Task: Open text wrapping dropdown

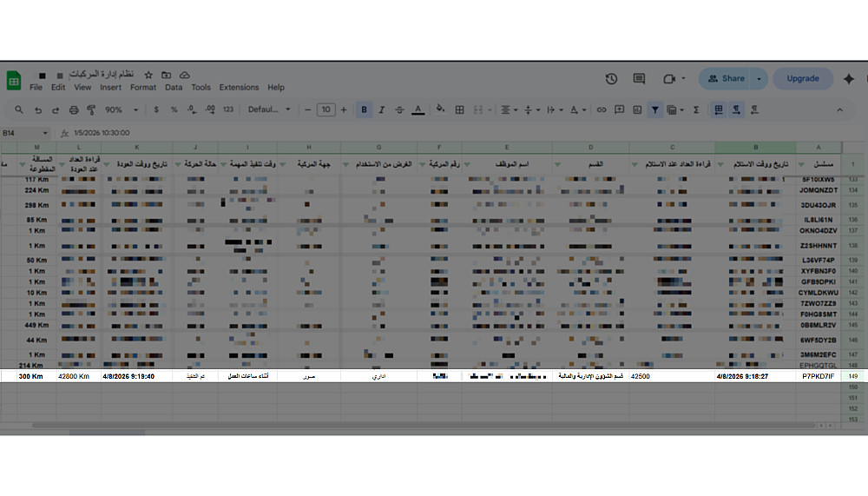Action: [x=554, y=109]
